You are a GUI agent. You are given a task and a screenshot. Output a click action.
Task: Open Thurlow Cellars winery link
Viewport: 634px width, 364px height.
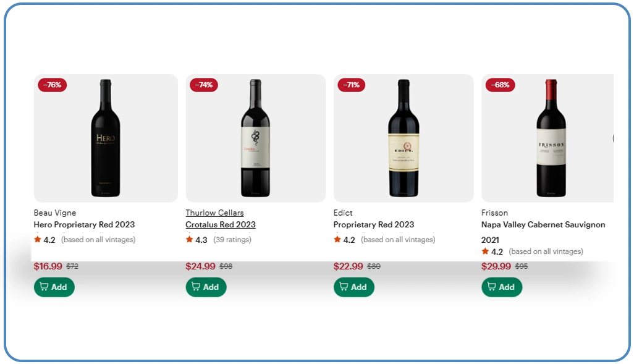(214, 213)
